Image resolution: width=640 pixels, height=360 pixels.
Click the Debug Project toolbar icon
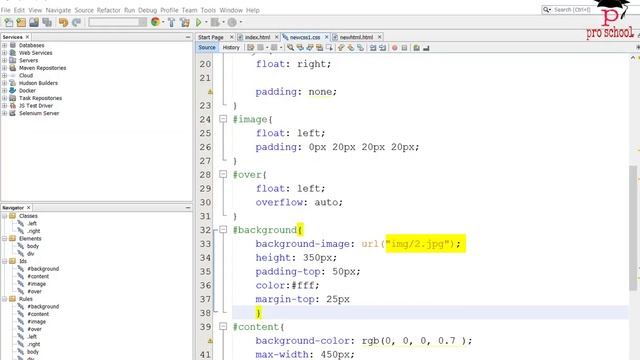pos(215,22)
